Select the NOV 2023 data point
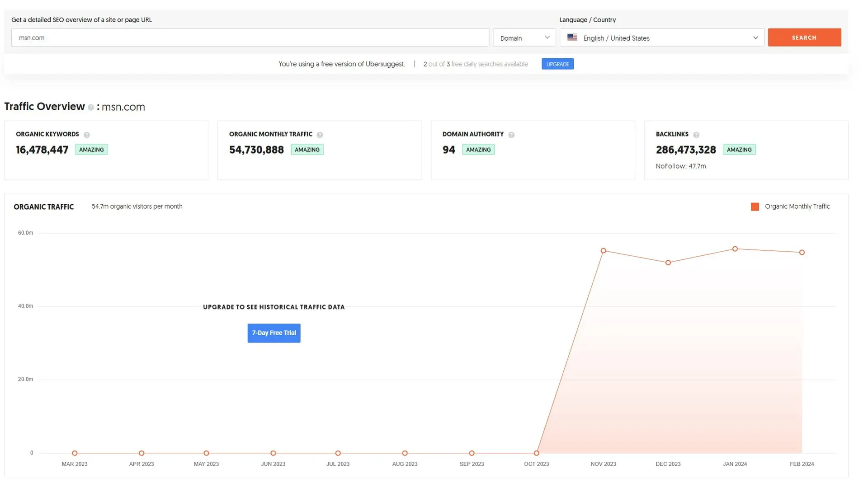This screenshot has width=868, height=488. point(604,251)
